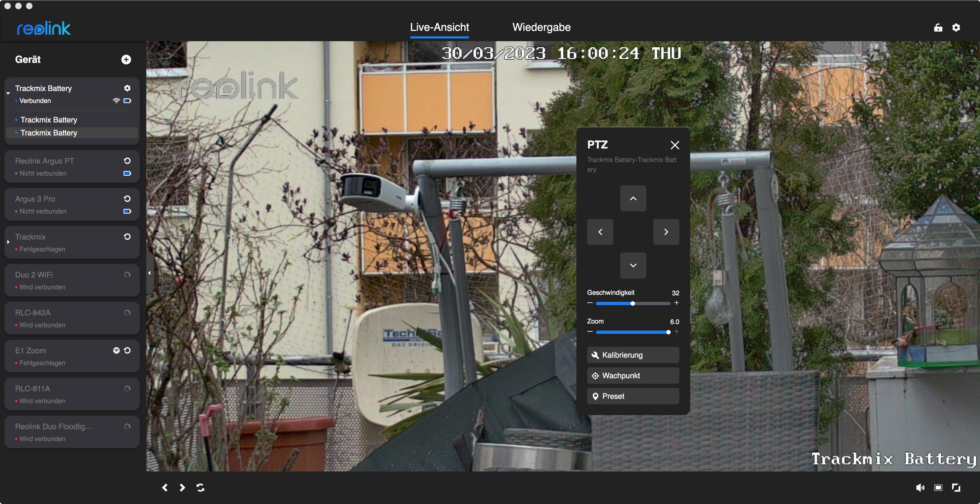Click the Kalibrierung button
This screenshot has width=980, height=504.
point(633,355)
